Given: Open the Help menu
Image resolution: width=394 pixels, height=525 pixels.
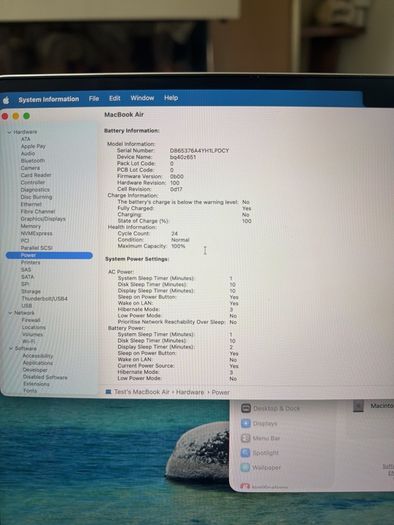Looking at the screenshot, I should [171, 98].
